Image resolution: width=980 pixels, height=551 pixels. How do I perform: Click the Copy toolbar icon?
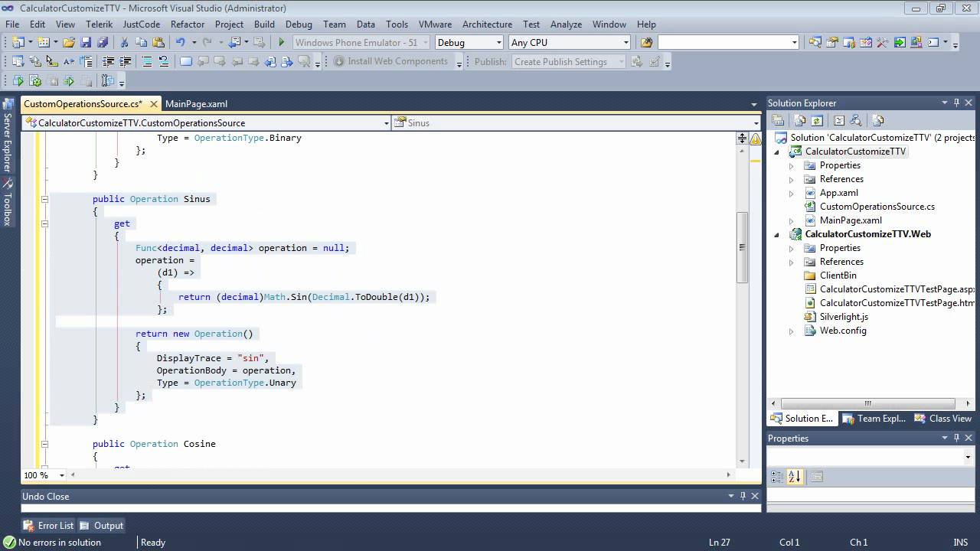(x=141, y=43)
